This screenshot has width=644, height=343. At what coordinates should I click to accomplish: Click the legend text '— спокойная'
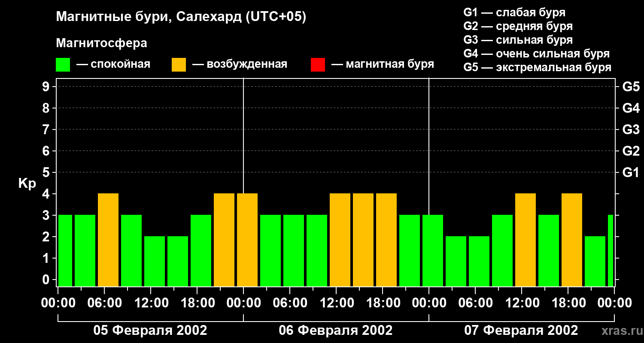point(113,65)
